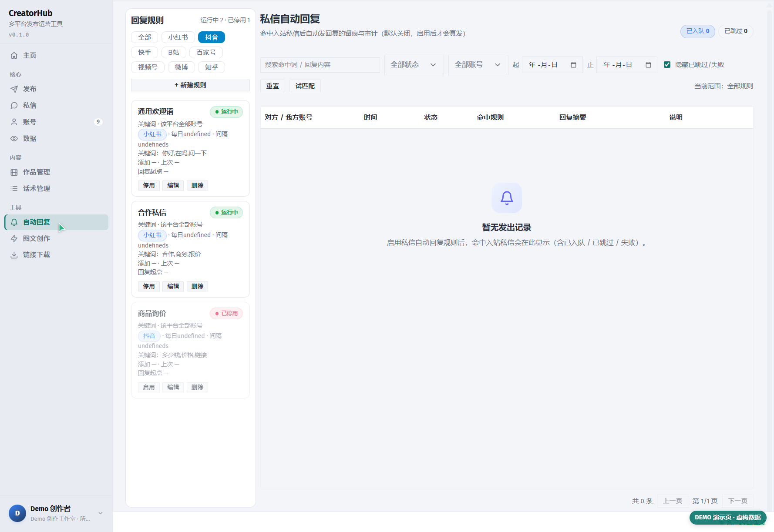Screen dimensions: 774x532
Task: Open the 主页 home icon
Action: tap(14, 56)
